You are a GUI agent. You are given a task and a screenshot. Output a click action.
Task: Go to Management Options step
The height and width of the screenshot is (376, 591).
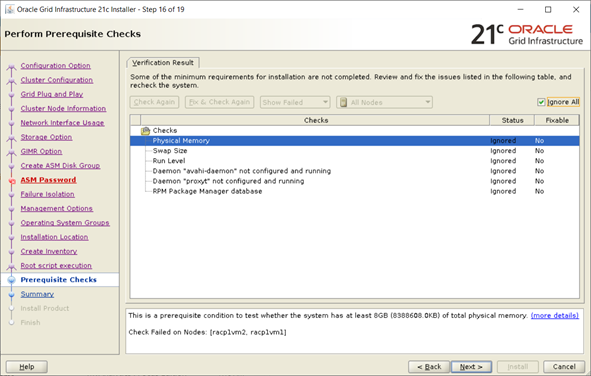(57, 208)
